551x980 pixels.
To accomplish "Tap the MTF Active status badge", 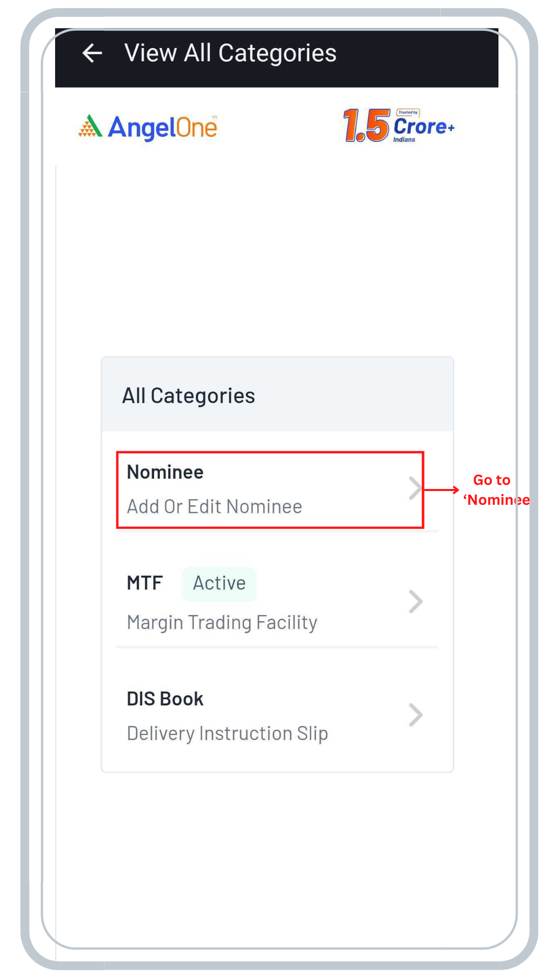I will 219,583.
